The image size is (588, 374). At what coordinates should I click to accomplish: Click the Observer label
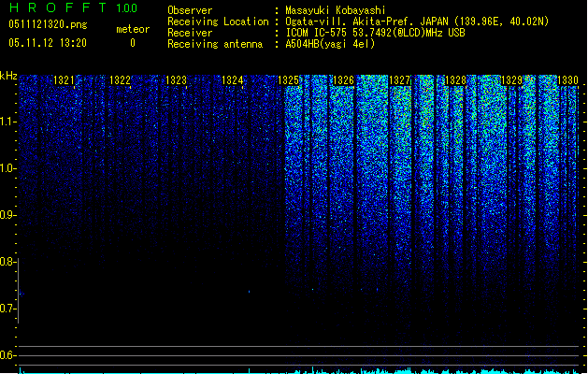(190, 10)
